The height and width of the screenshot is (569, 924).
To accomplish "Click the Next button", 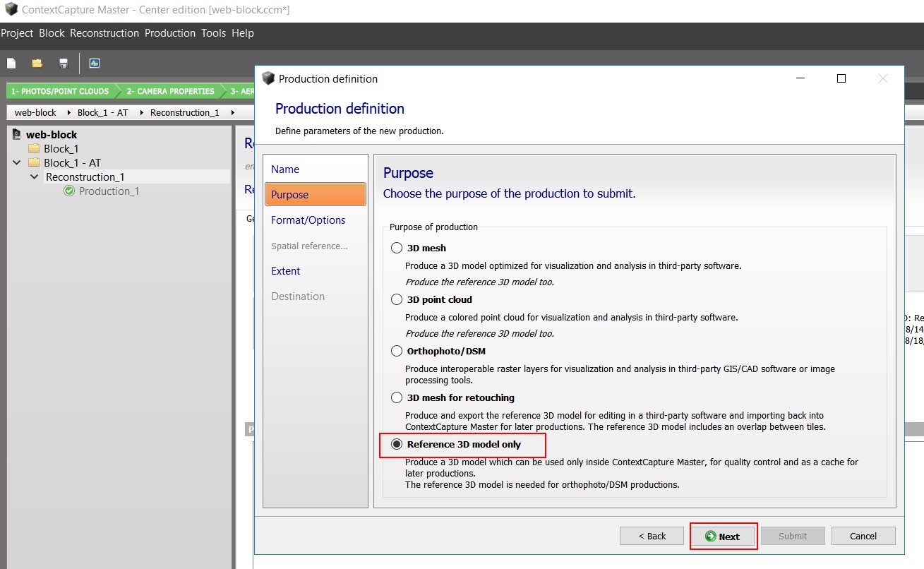I will [724, 536].
